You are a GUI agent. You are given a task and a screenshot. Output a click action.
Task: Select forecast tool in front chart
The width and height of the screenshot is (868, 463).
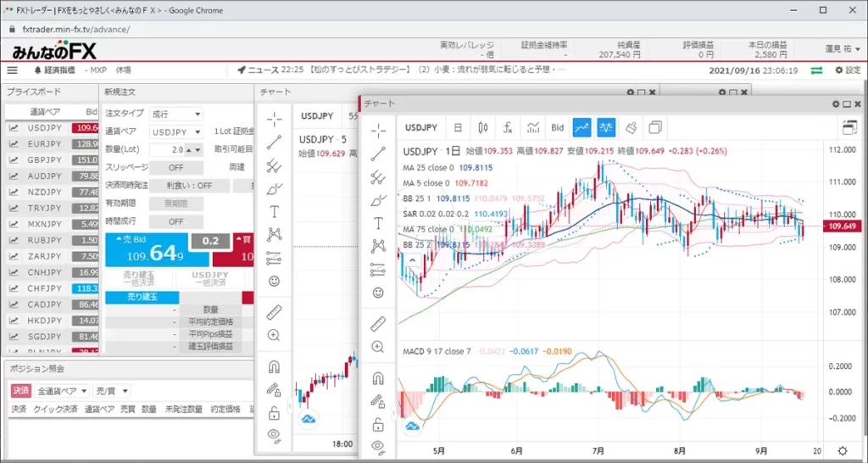pyautogui.click(x=379, y=270)
